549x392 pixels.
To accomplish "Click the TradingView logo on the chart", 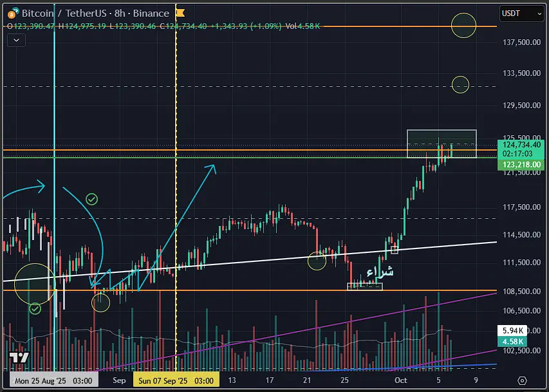I will click(19, 358).
